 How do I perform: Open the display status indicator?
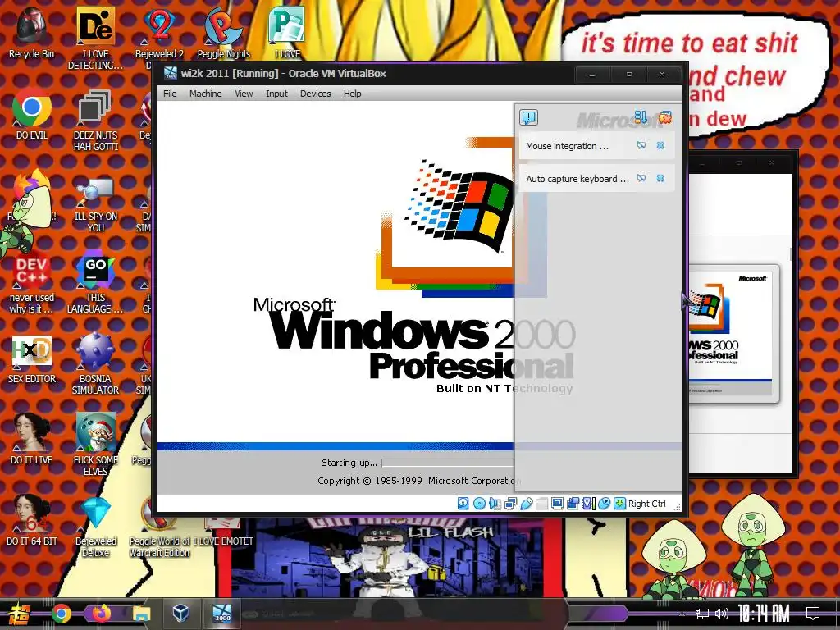[557, 503]
